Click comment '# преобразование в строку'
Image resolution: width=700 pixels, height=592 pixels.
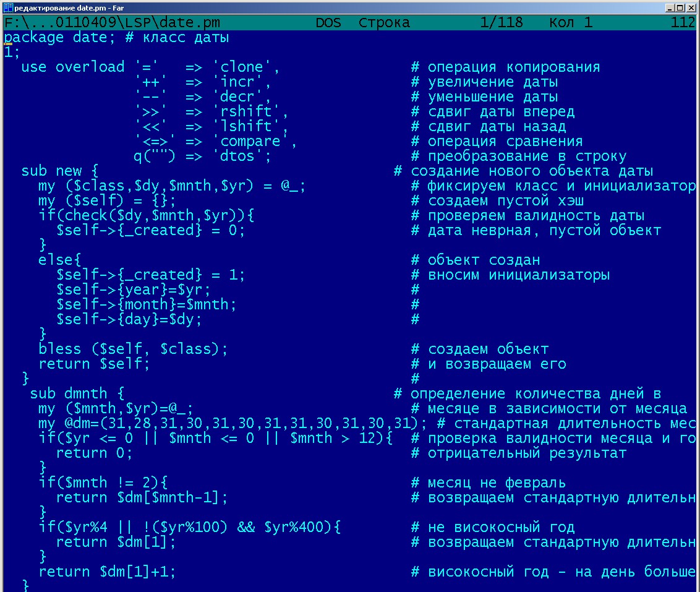[x=519, y=156]
